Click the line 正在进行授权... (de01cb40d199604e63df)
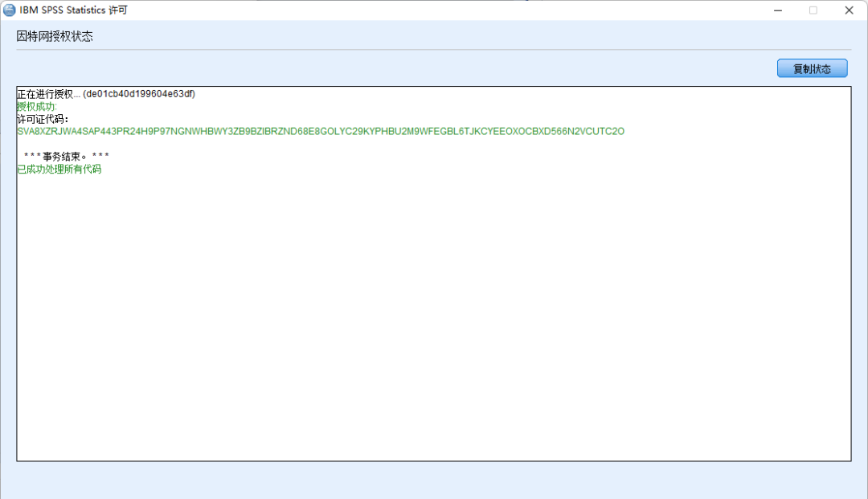868x499 pixels. [106, 94]
